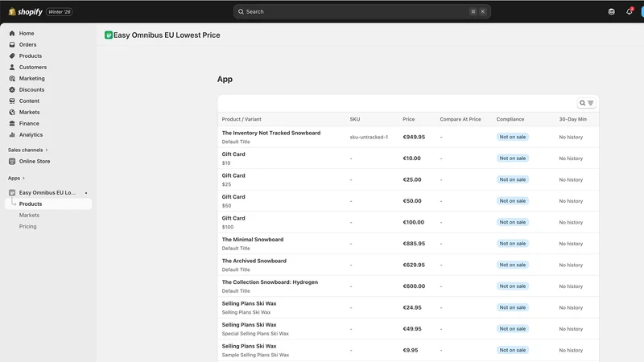Click the €100.00 price cell

pos(413,222)
